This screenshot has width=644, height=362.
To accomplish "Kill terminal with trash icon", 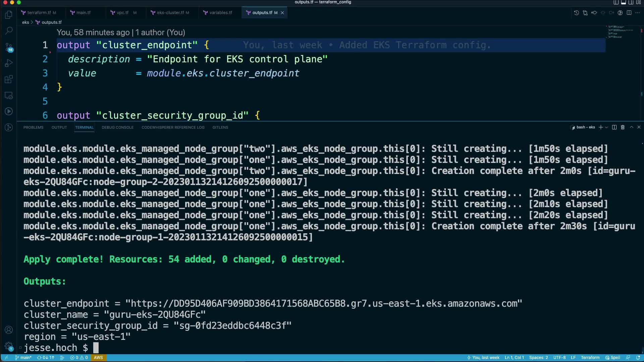I will [x=623, y=127].
